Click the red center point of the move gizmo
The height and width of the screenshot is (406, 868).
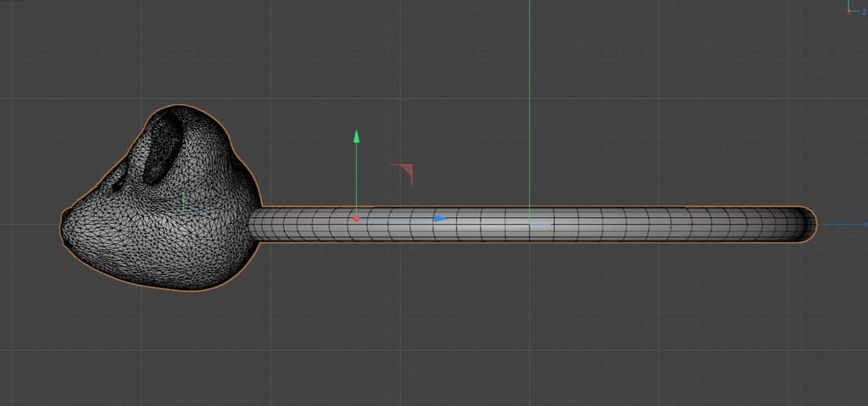point(356,220)
